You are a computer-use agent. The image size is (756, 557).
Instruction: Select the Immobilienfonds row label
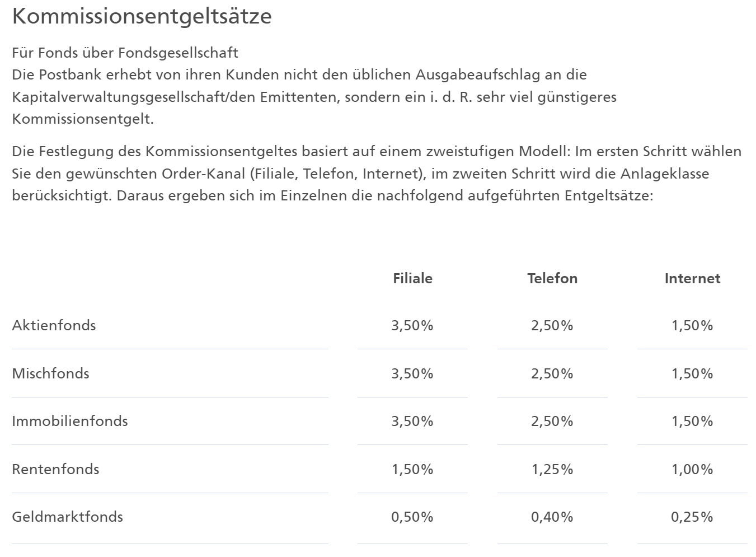pyautogui.click(x=70, y=421)
